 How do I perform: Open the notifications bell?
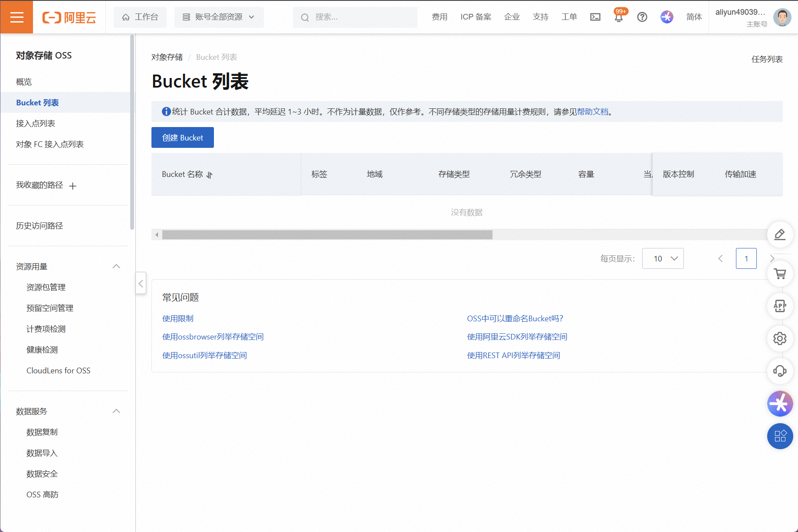(619, 17)
